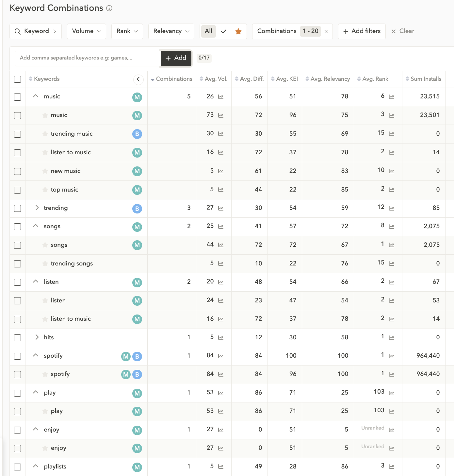The image size is (454, 476).
Task: Click the info icon beside Keyword Combinations
Action: (x=109, y=8)
